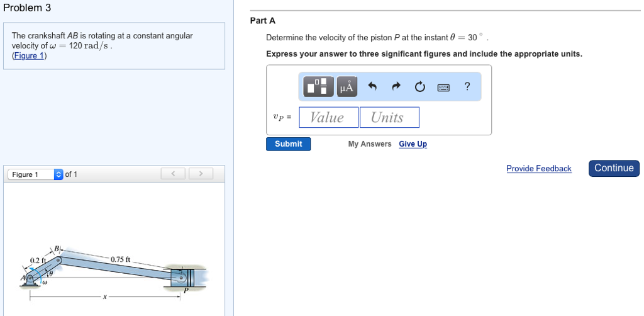The image size is (644, 316).
Task: Go to next figure using right arrow
Action: 200,174
